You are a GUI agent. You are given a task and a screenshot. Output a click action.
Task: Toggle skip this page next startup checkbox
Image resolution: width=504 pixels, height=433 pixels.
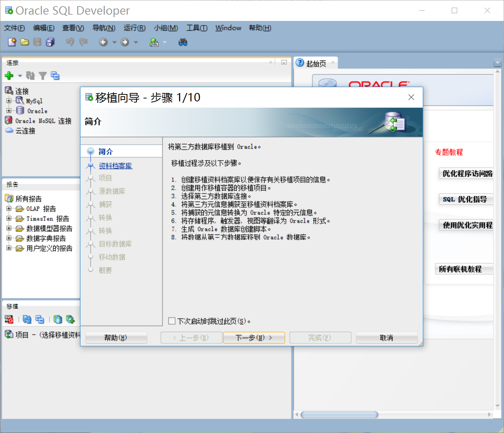pyautogui.click(x=172, y=321)
